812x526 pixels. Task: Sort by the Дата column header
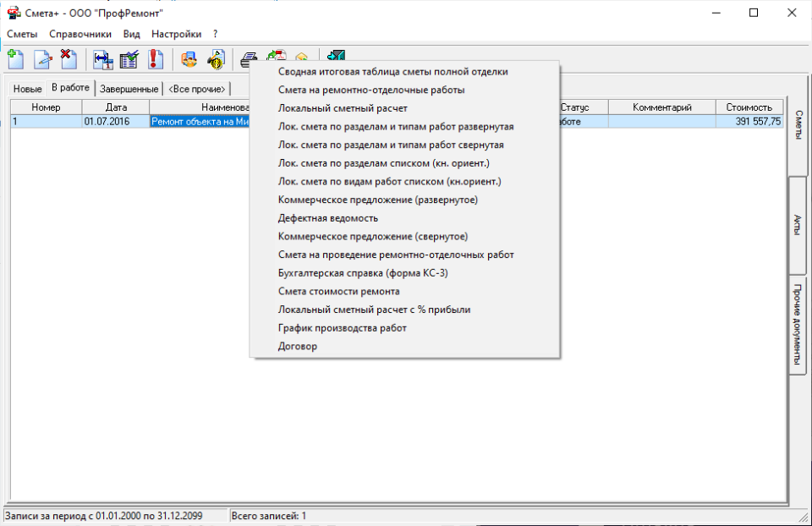[116, 107]
